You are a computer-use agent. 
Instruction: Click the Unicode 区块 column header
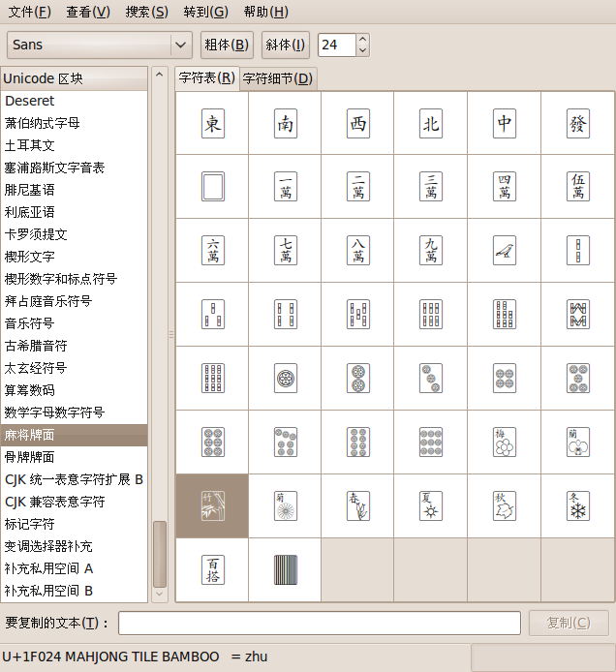(75, 78)
